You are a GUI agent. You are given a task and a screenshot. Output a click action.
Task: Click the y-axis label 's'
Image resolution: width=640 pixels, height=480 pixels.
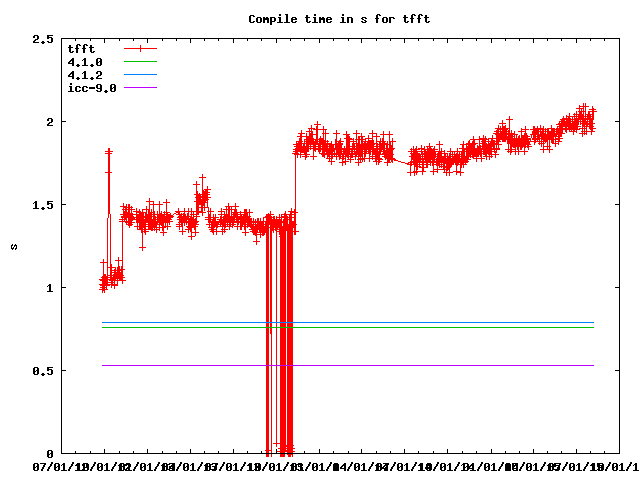(x=13, y=246)
